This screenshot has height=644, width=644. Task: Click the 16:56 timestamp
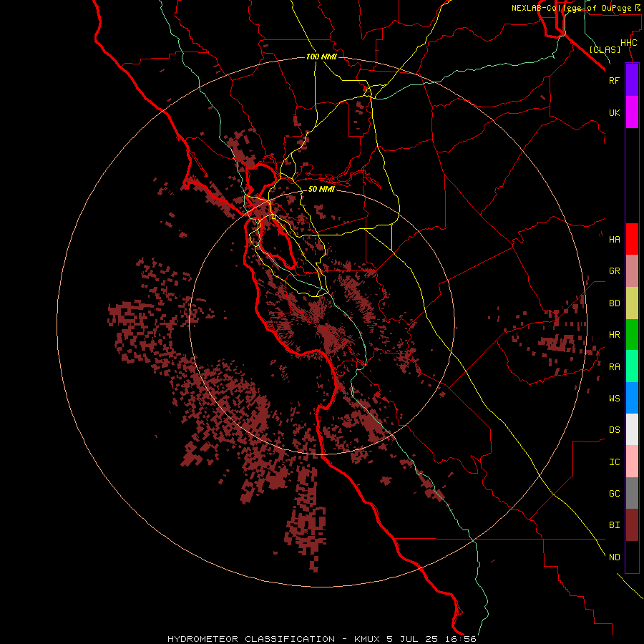460,639
